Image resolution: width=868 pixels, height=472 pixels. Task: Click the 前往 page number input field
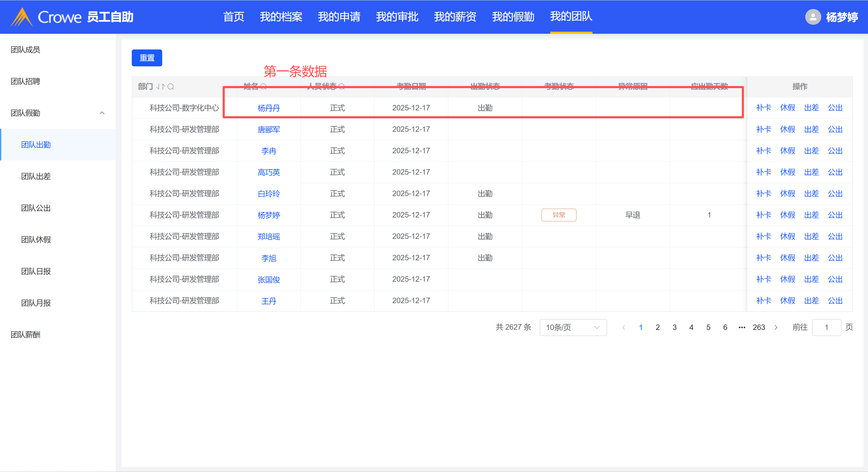tap(826, 327)
